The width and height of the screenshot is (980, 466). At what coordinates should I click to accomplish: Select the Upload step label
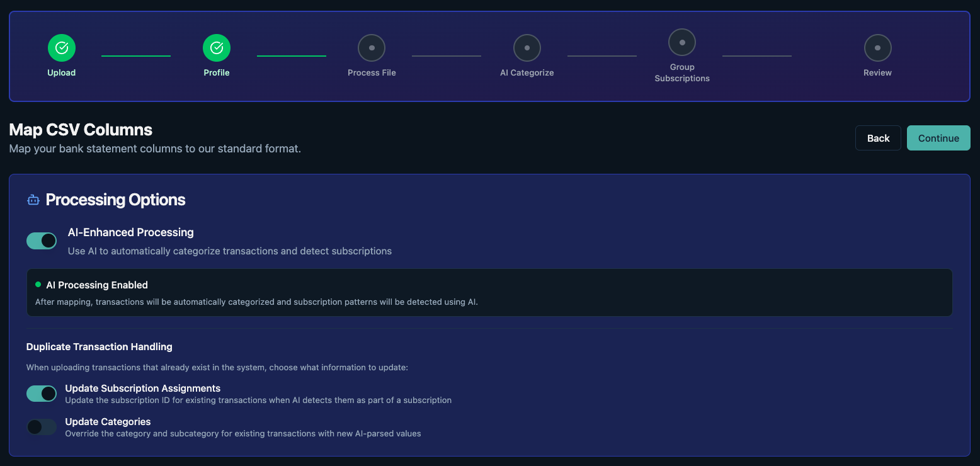tap(61, 72)
